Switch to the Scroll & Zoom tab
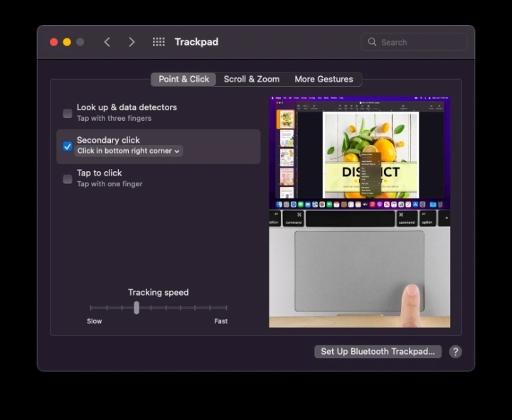 (251, 79)
